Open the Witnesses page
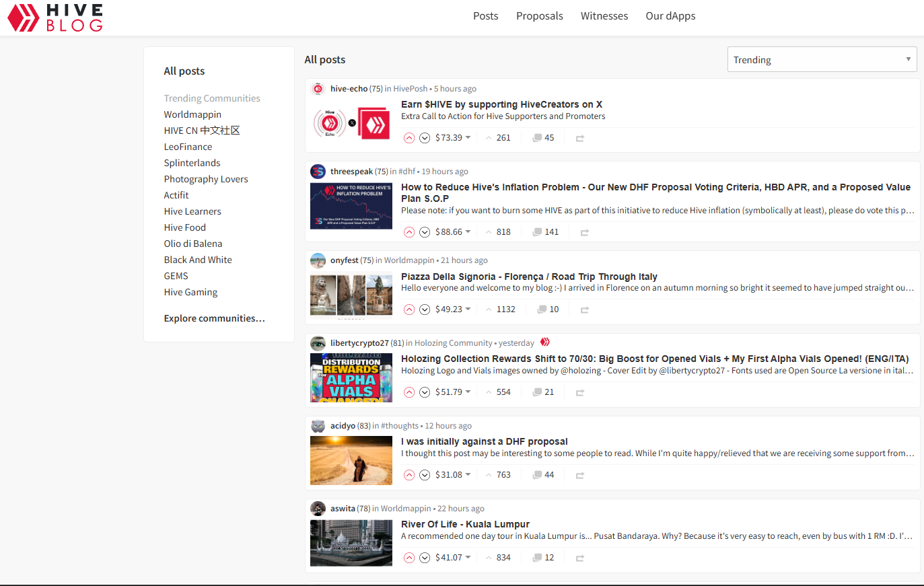Viewport: 924px width, 586px height. [604, 15]
